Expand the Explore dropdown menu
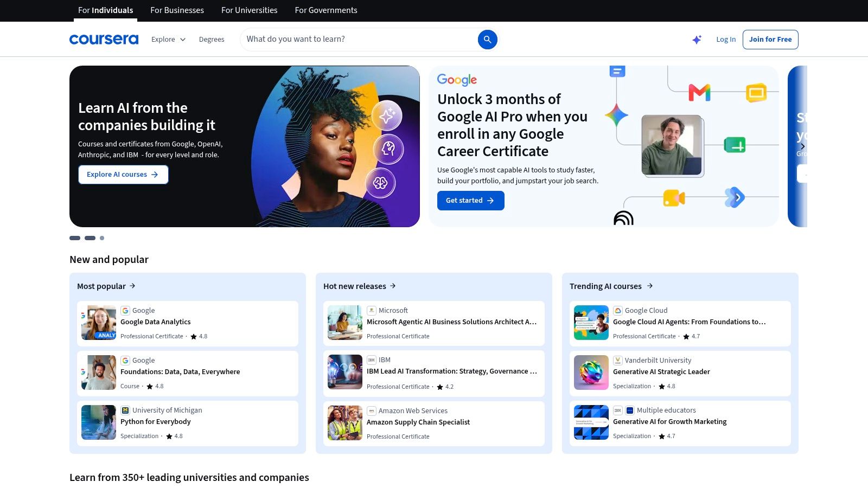 pos(168,40)
